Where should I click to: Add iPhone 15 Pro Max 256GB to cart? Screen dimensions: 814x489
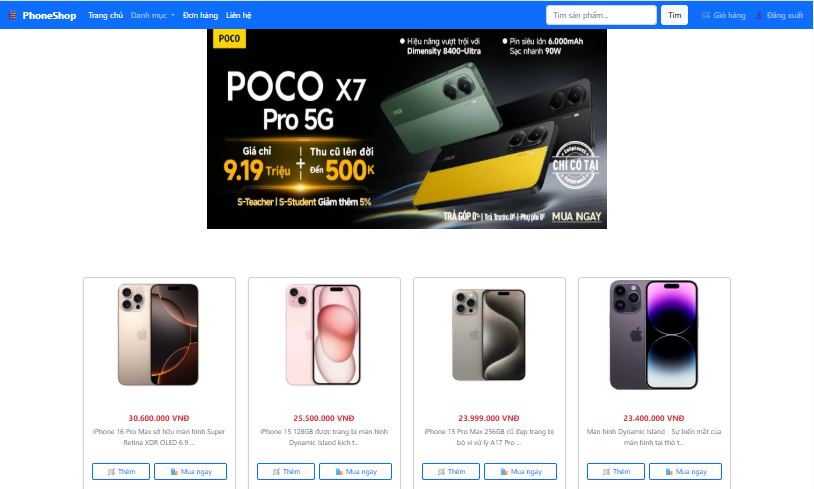[x=451, y=471]
